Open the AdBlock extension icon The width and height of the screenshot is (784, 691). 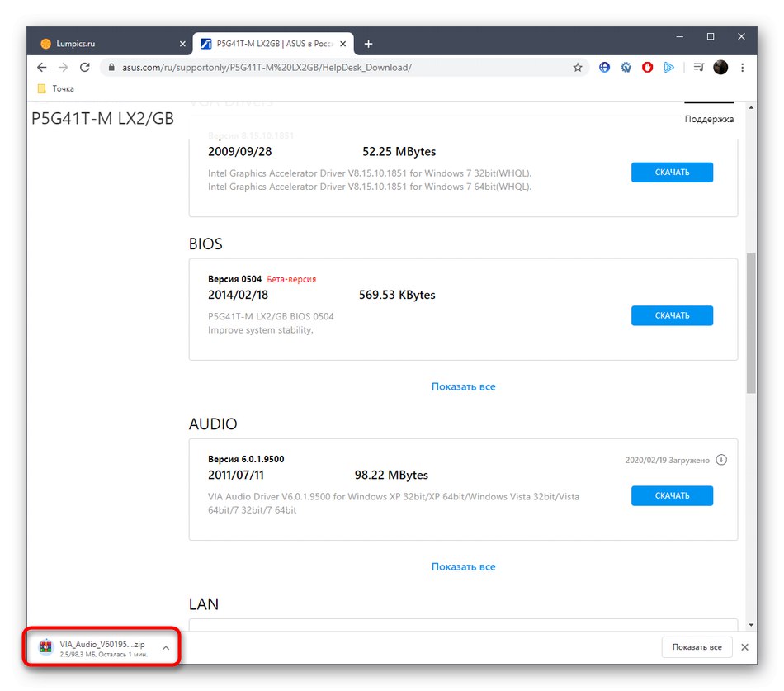coord(647,67)
